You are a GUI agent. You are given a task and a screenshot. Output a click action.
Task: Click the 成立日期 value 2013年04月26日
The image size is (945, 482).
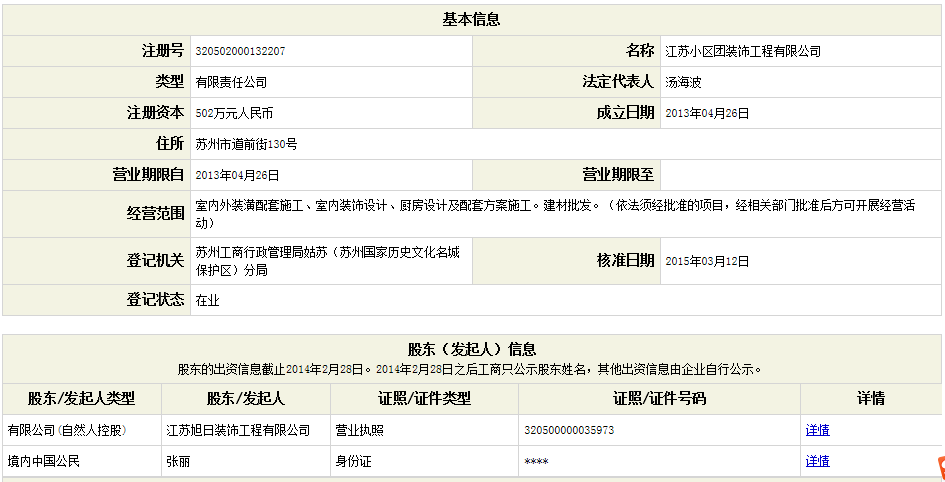[706, 114]
